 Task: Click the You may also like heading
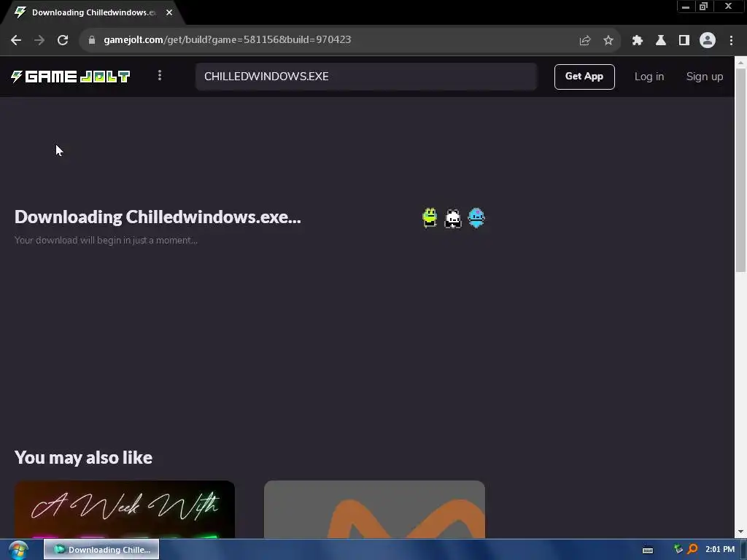[x=83, y=458]
